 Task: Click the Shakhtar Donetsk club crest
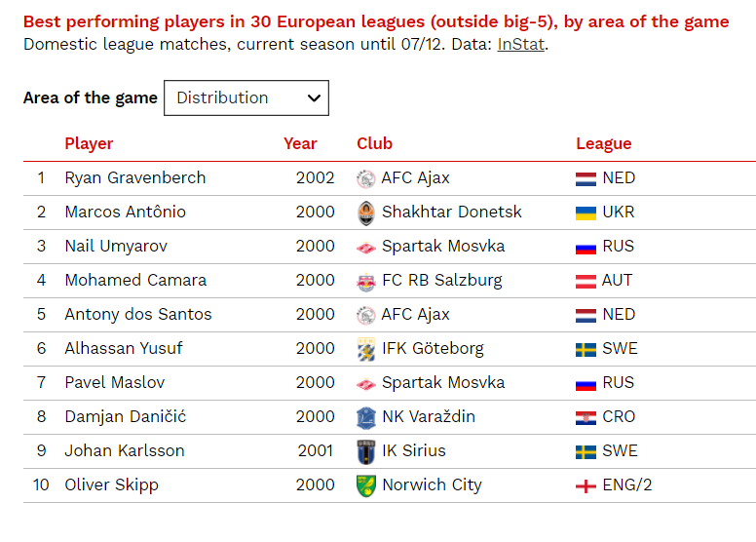[x=366, y=213]
